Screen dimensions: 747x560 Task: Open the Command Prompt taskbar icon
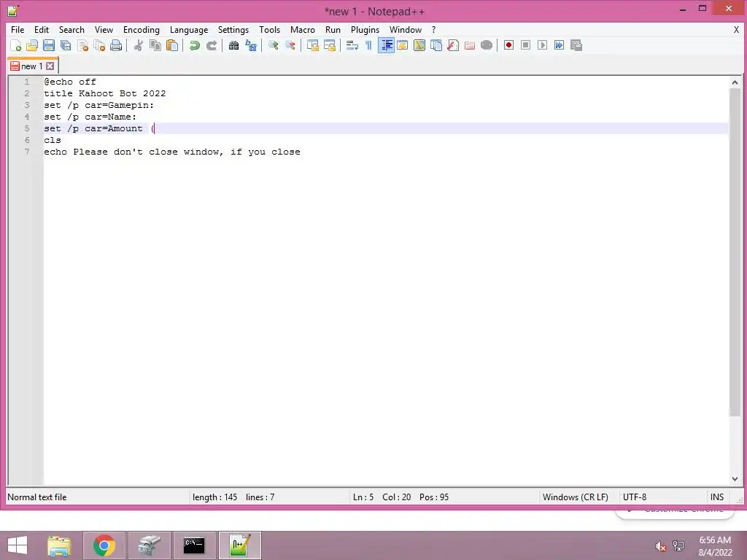click(194, 545)
